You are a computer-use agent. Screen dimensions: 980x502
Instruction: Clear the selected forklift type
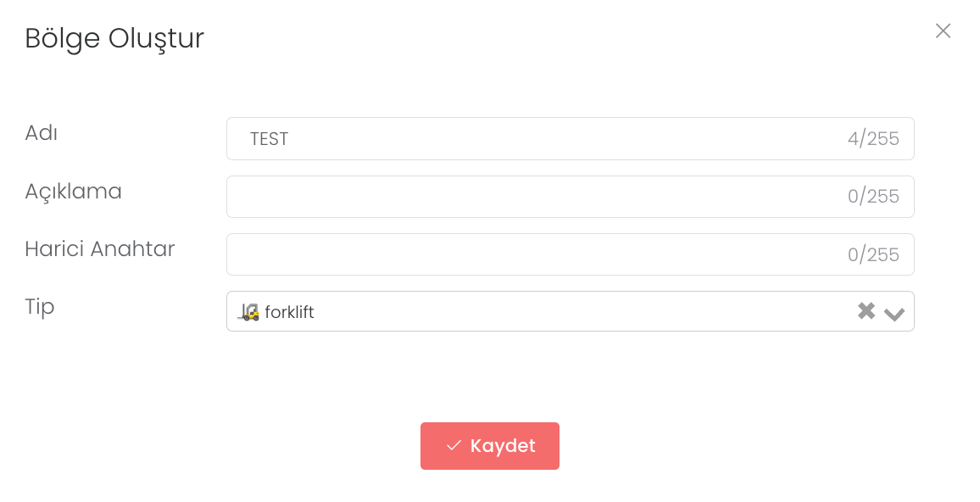pos(866,311)
